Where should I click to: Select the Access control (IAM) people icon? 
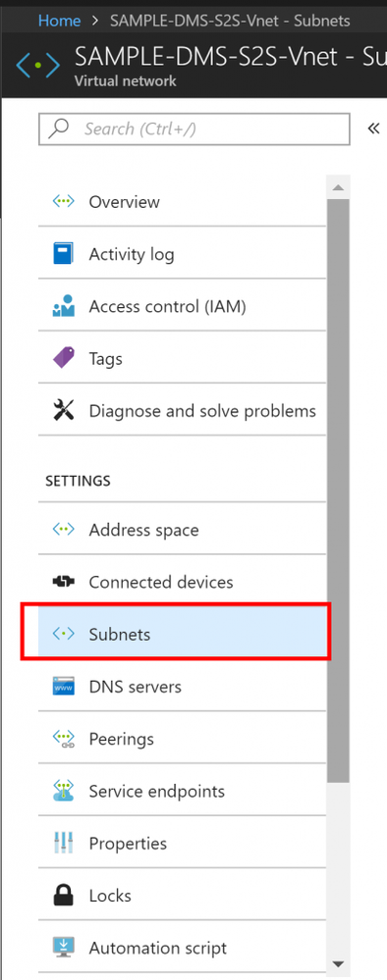(x=63, y=306)
